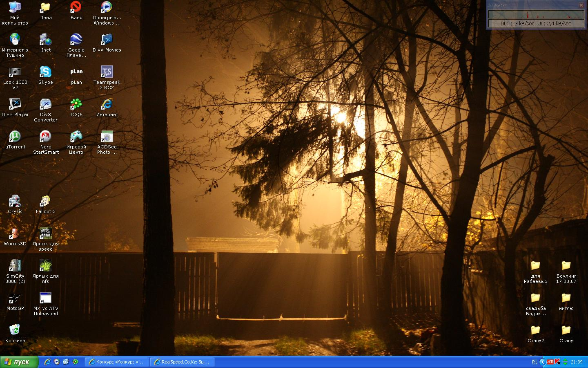Switch to the RealSpeed.Co.Kz taskbar window
588x368 pixels.
coord(182,362)
